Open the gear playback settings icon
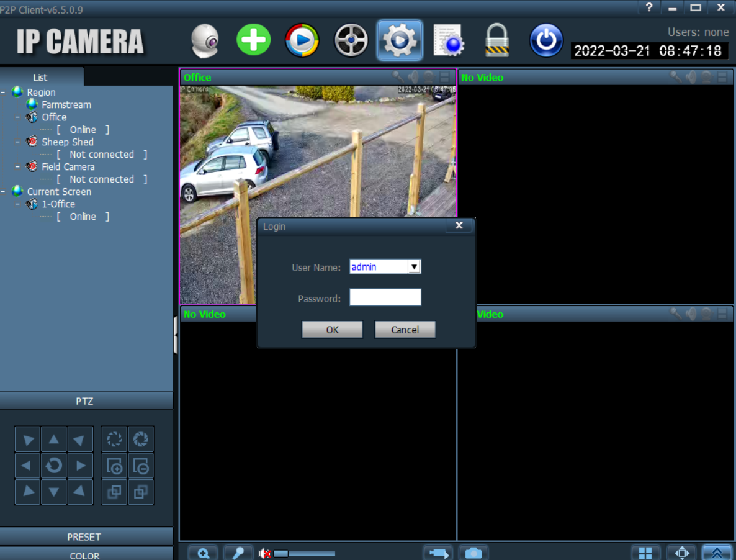 [x=400, y=40]
